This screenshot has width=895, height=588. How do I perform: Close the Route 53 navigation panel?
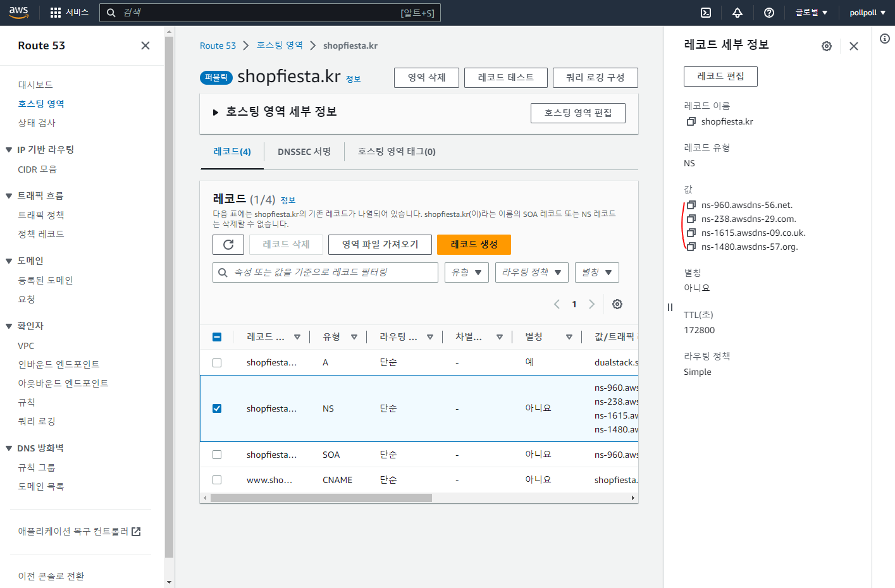pyautogui.click(x=145, y=46)
